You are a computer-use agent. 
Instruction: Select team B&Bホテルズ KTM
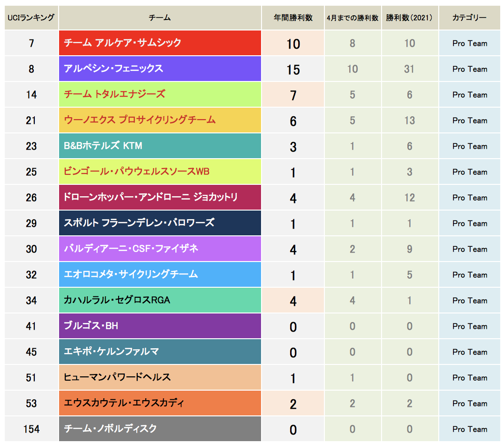pos(160,146)
